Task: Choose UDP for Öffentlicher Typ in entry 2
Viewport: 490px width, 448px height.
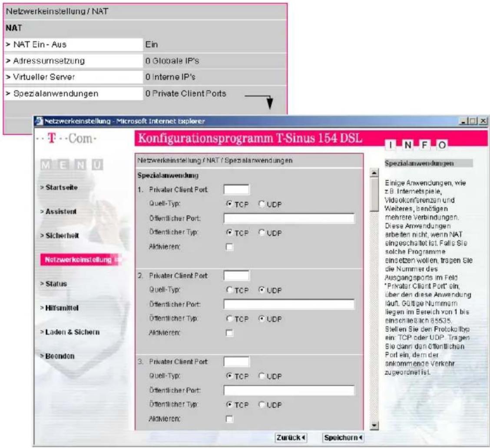Action: pos(262,319)
